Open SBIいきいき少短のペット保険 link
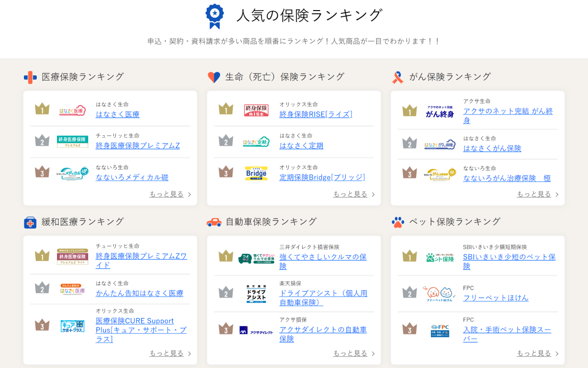This screenshot has width=588, height=368. click(x=509, y=257)
